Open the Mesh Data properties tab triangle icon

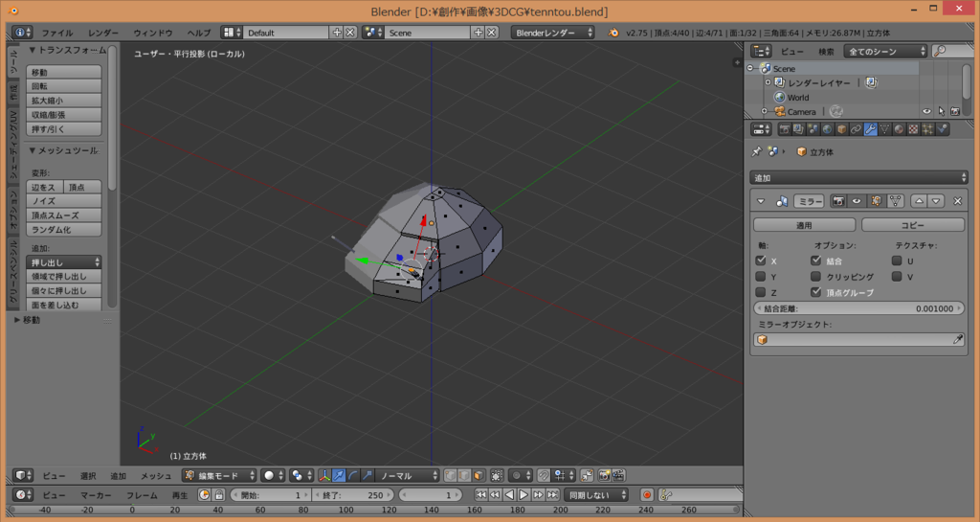(885, 129)
